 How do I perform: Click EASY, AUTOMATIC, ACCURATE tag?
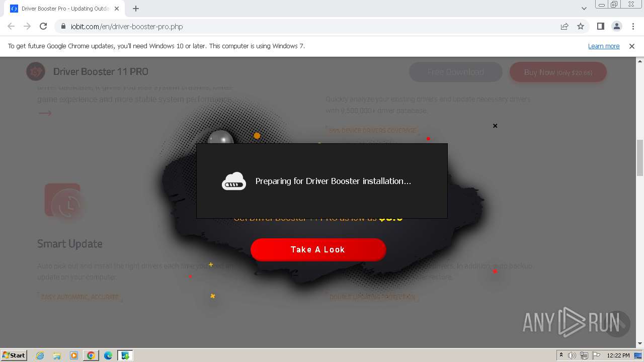pos(80,297)
